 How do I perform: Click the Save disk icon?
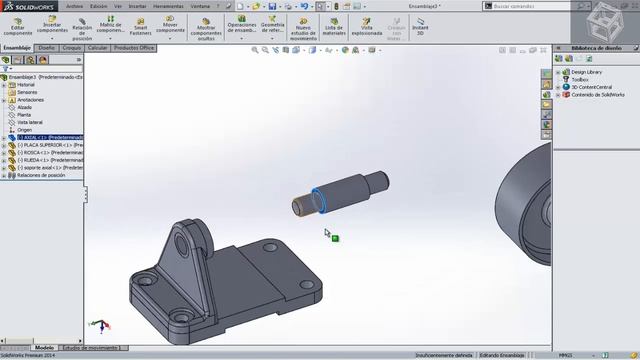pos(272,6)
